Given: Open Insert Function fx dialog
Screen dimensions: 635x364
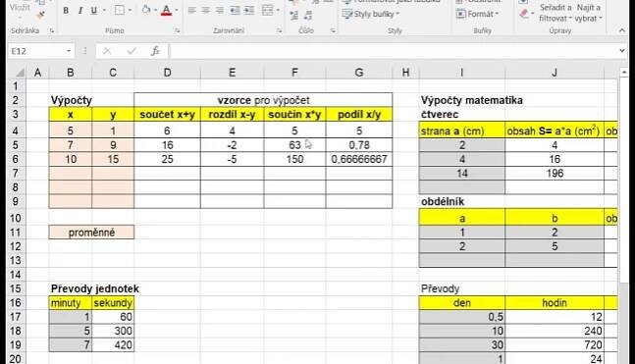Looking at the screenshot, I should pyautogui.click(x=155, y=51).
